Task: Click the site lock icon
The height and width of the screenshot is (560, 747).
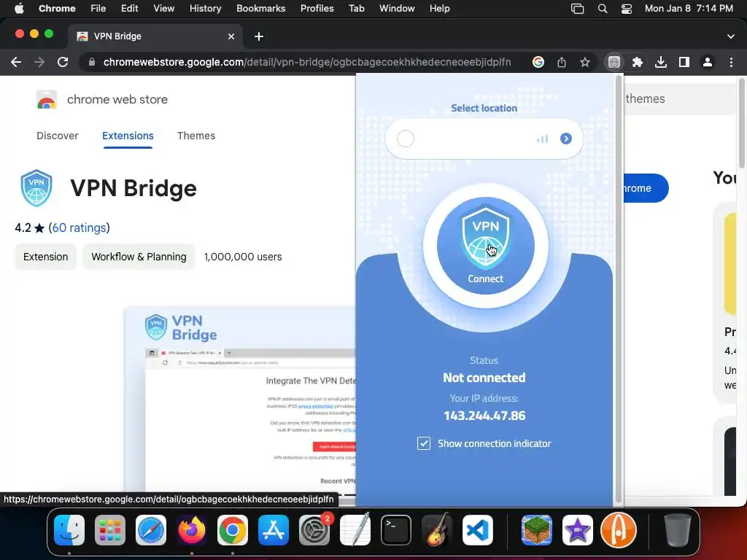Action: click(92, 62)
